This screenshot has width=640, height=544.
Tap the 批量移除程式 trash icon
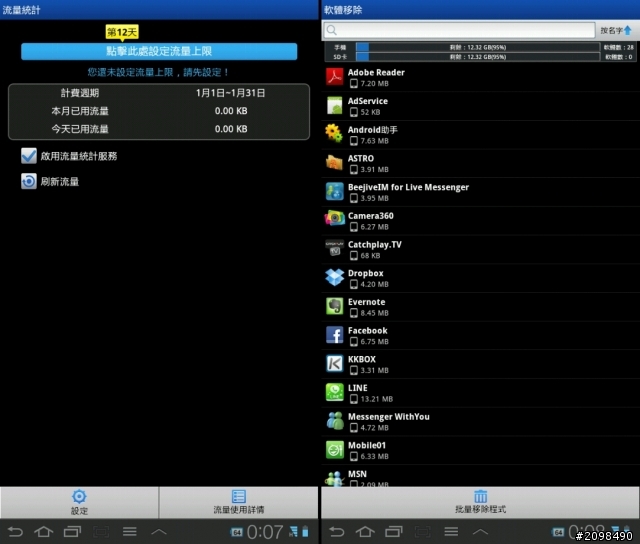coord(480,496)
